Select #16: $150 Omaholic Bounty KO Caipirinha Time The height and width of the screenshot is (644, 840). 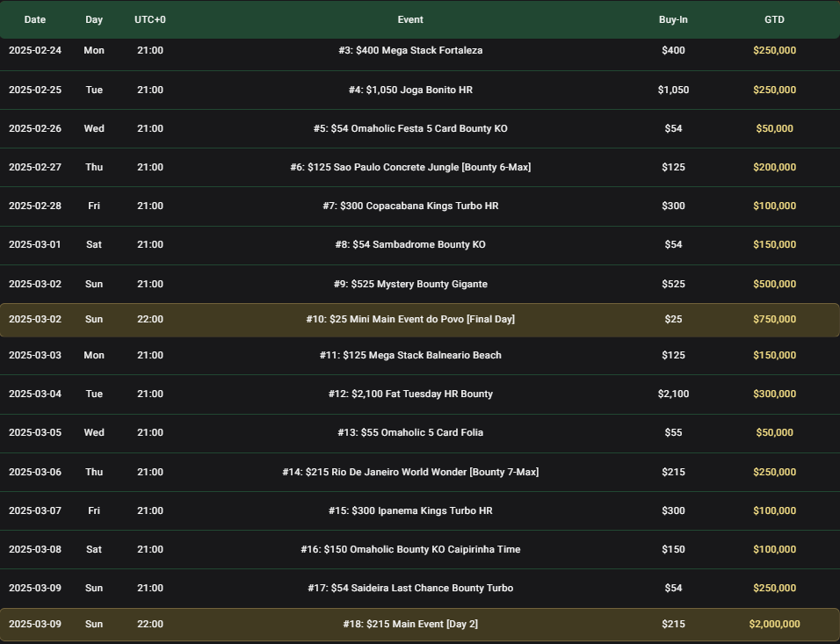point(410,549)
